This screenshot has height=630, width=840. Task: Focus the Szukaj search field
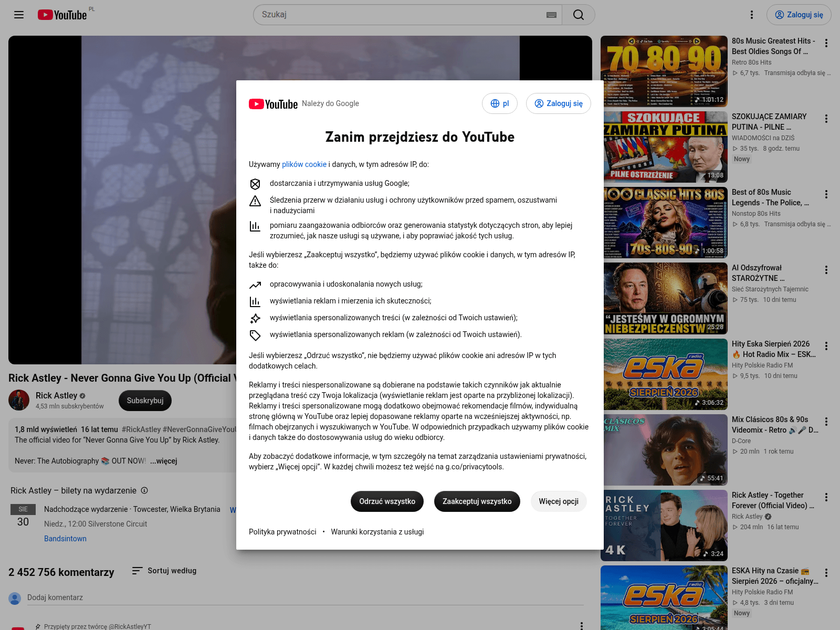point(402,15)
